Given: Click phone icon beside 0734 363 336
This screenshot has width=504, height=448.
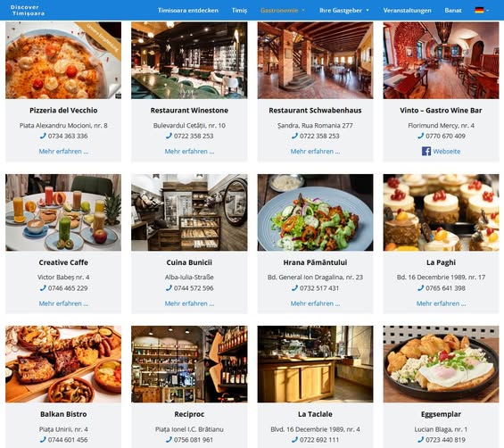Looking at the screenshot, I should [x=43, y=136].
